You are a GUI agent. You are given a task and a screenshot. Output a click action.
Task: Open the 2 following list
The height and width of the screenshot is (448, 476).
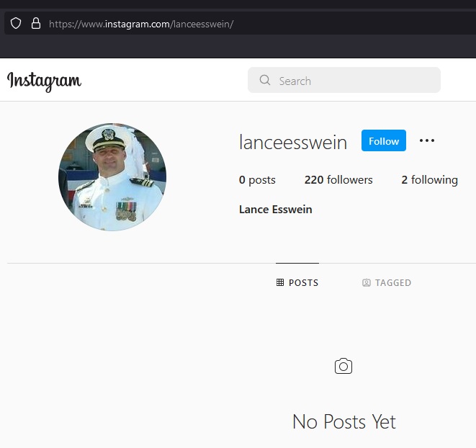[x=429, y=180]
